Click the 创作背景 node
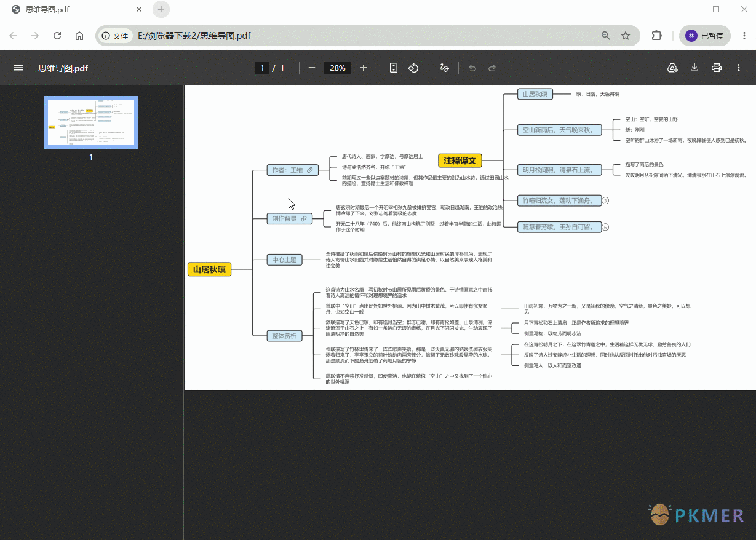 pos(289,218)
